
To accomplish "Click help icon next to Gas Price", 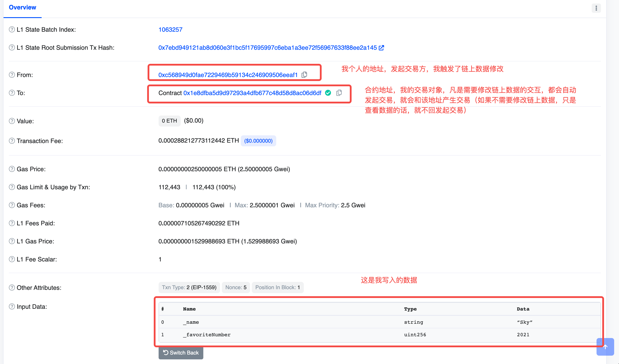I will point(12,169).
